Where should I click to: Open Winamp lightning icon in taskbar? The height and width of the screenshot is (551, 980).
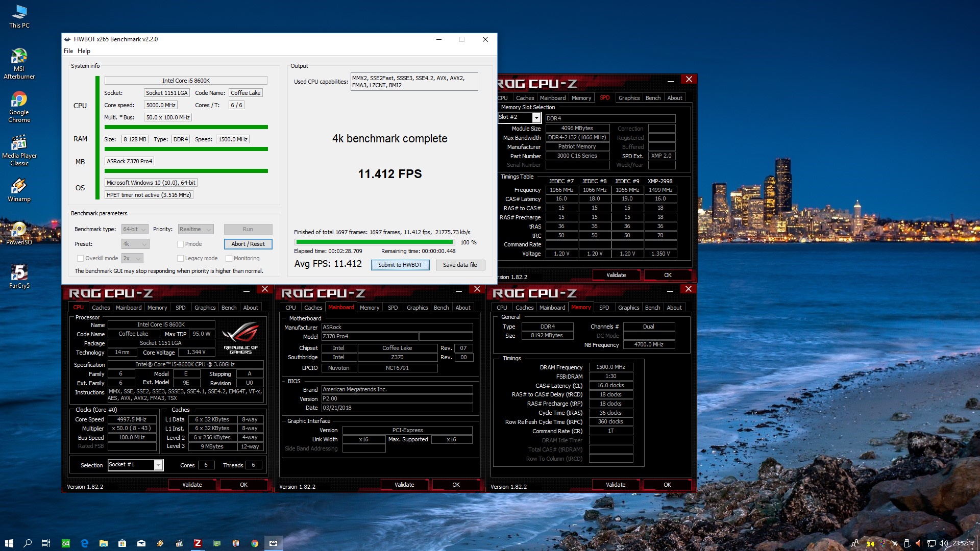[x=160, y=543]
